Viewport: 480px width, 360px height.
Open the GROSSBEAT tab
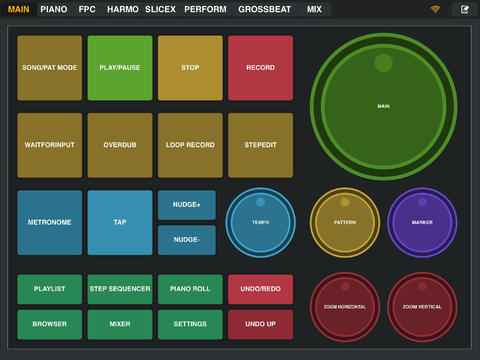tap(265, 9)
